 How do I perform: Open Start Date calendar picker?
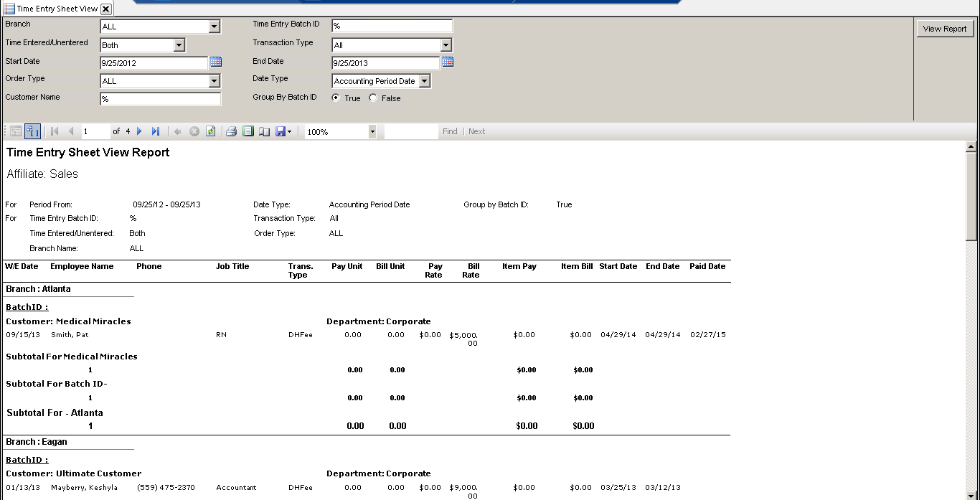coord(216,62)
